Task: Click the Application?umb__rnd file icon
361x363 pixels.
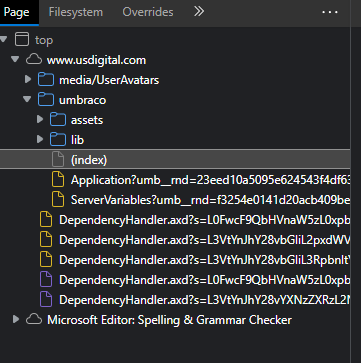Action: click(x=58, y=180)
